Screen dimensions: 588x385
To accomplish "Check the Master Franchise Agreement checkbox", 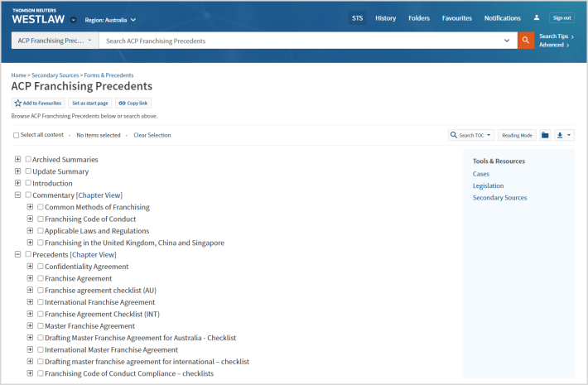I will click(x=41, y=325).
